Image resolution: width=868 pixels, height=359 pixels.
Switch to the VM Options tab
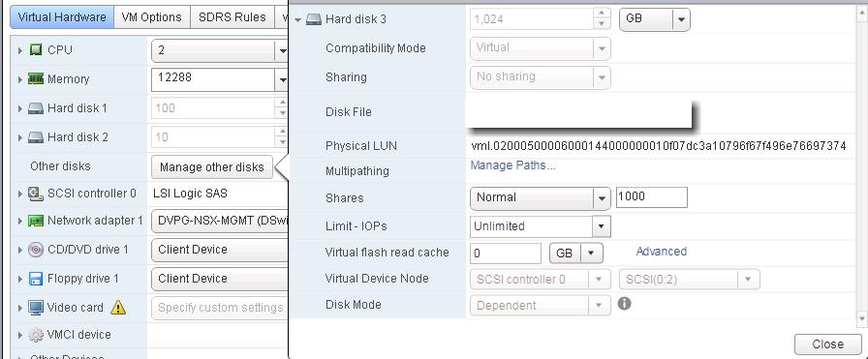coord(152,17)
